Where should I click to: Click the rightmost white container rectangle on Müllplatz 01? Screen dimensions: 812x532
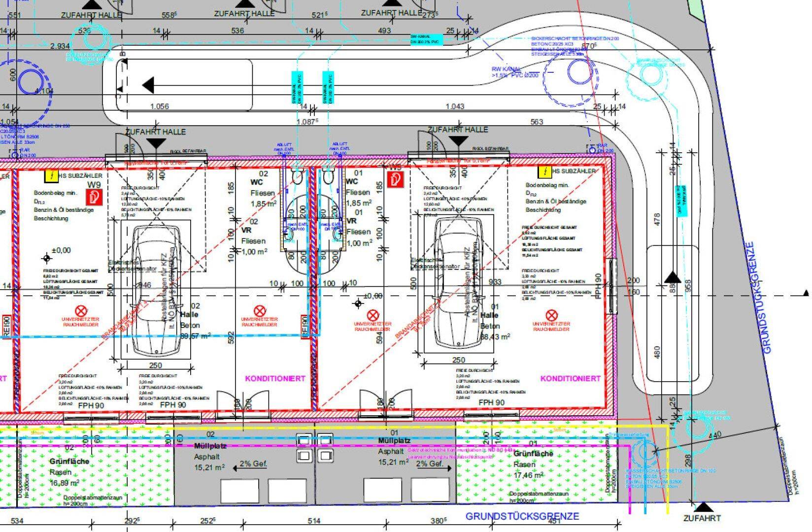coord(431,489)
